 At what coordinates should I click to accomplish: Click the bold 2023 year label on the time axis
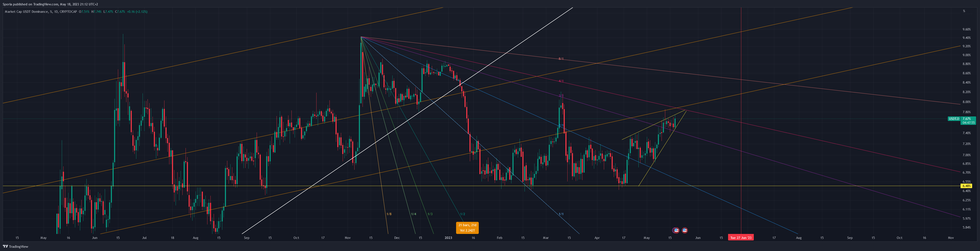pos(449,238)
